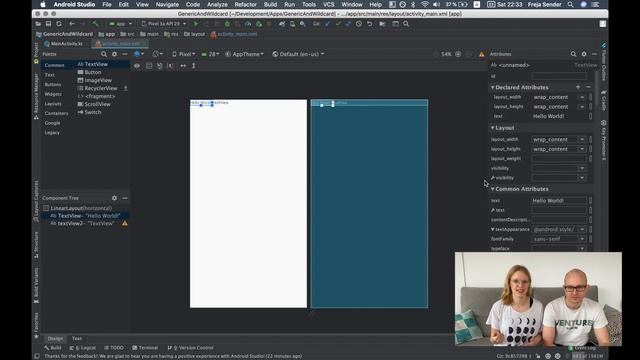Open the Terminal tool window
The height and width of the screenshot is (360, 640).
(x=145, y=348)
